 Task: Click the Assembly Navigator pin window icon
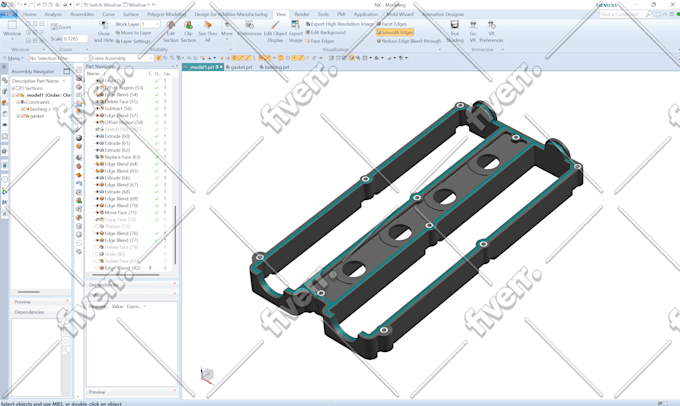[x=66, y=71]
